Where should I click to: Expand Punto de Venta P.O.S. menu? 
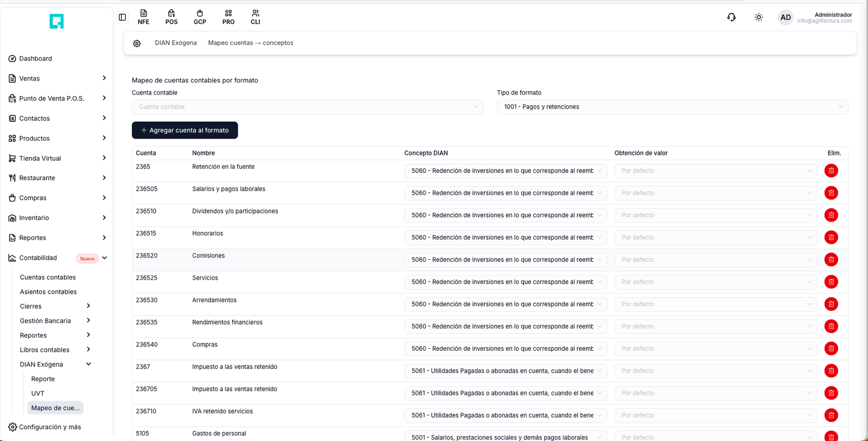pyautogui.click(x=58, y=98)
